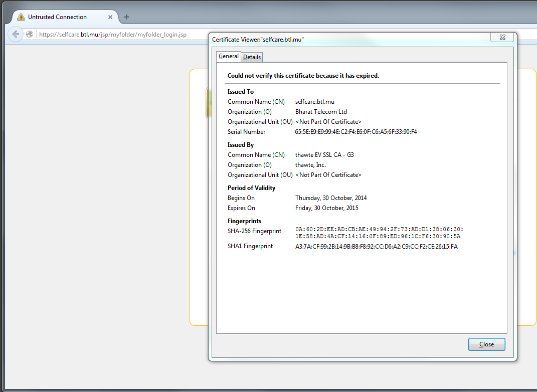Click the serial number value 65:5E:E9:E9

tap(356, 132)
